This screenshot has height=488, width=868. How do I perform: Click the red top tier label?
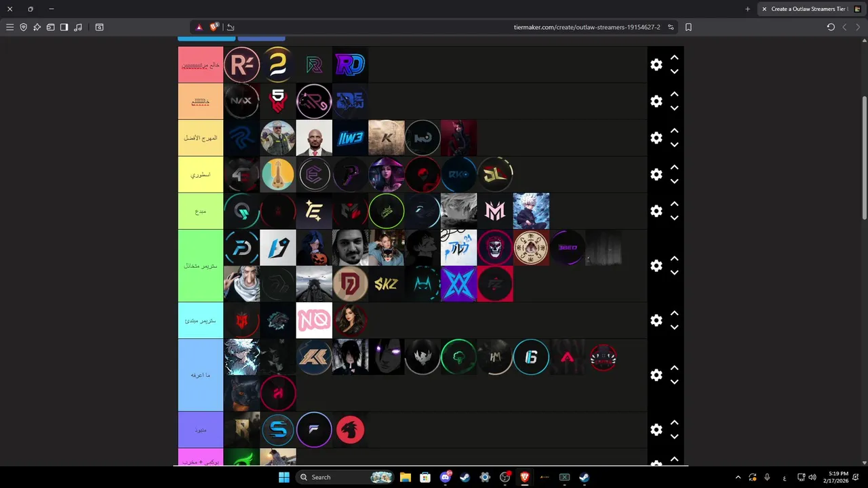tap(201, 65)
